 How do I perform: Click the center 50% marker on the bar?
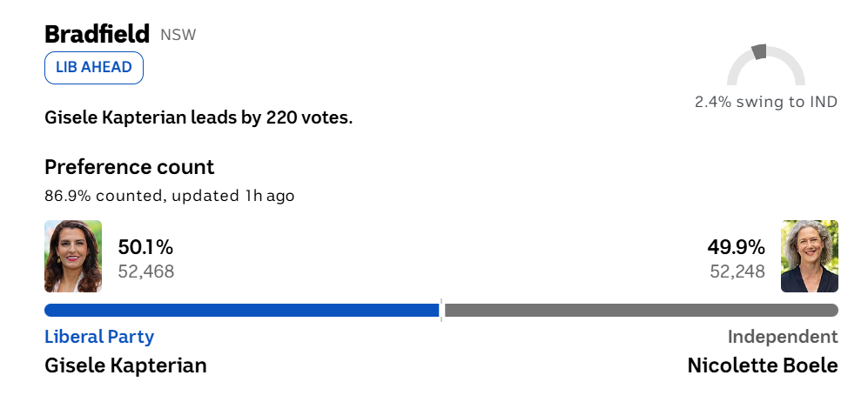(441, 311)
